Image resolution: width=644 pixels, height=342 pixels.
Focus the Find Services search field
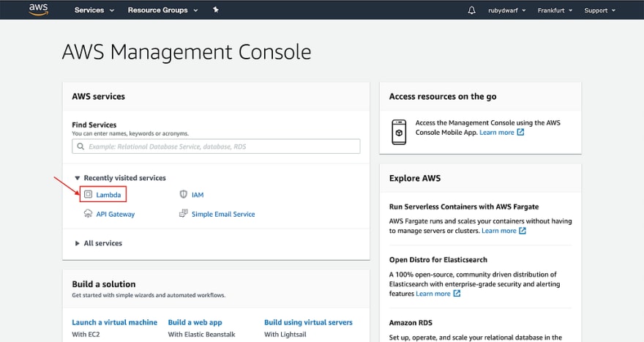[x=216, y=146]
